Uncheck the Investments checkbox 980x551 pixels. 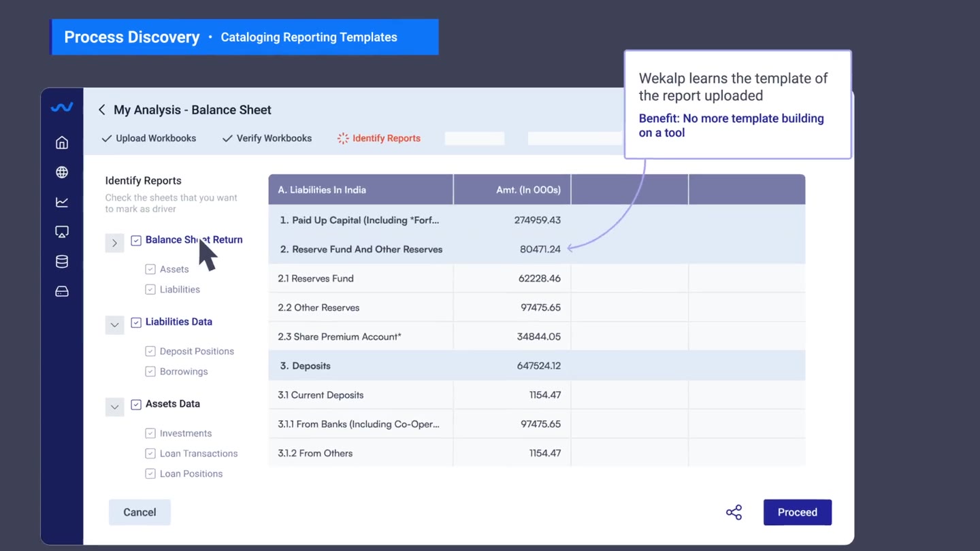pos(150,433)
